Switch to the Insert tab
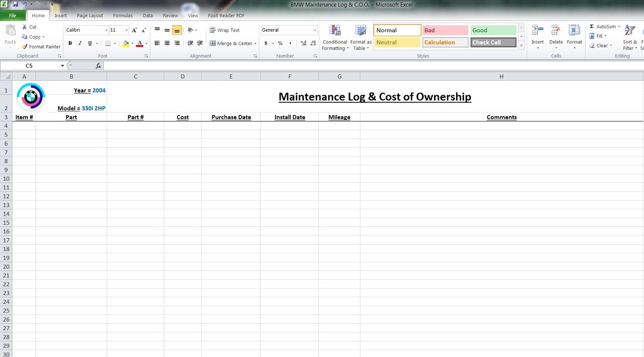 tap(60, 16)
